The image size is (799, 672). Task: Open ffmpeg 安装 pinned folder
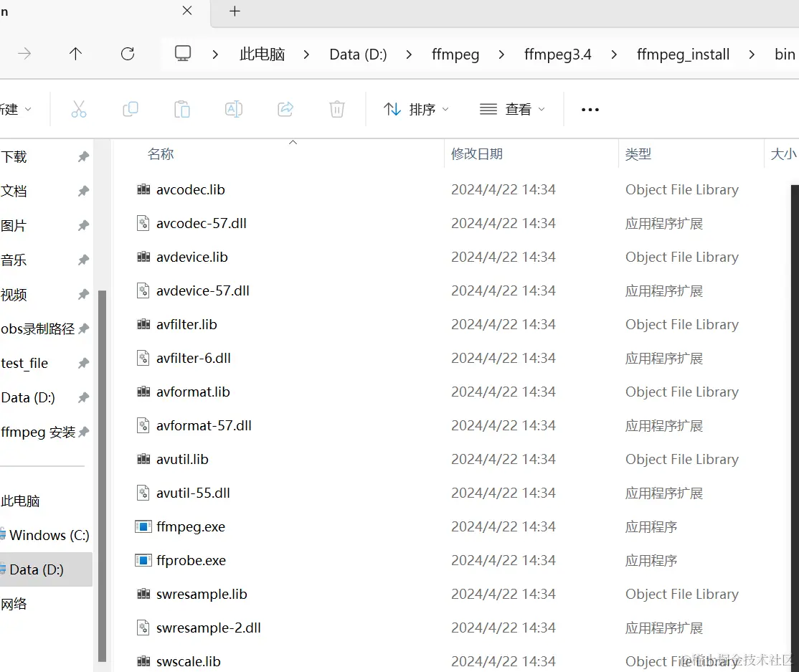[38, 432]
